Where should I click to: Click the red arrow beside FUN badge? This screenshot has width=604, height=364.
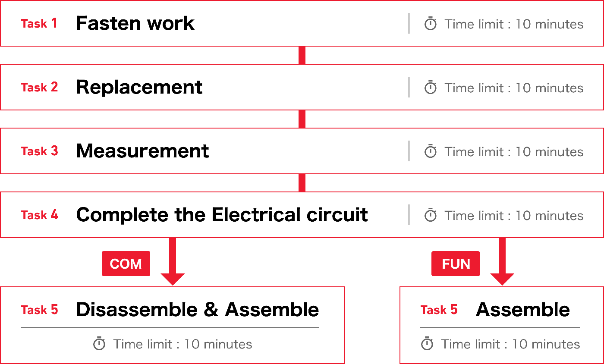[x=502, y=261]
